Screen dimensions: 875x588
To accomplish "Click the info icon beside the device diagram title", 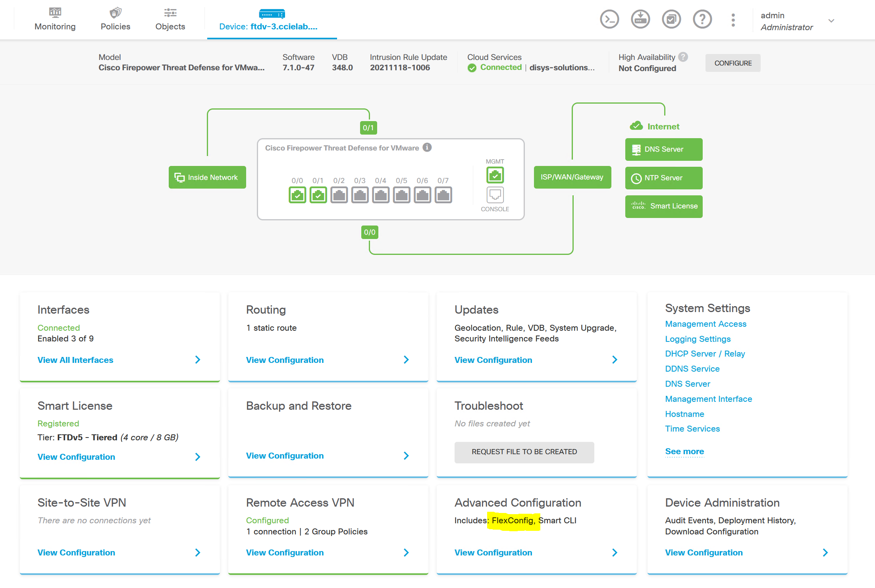I will (x=427, y=147).
